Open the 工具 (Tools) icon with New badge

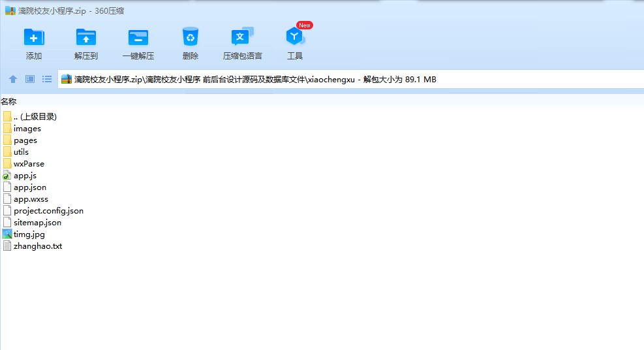(x=295, y=37)
